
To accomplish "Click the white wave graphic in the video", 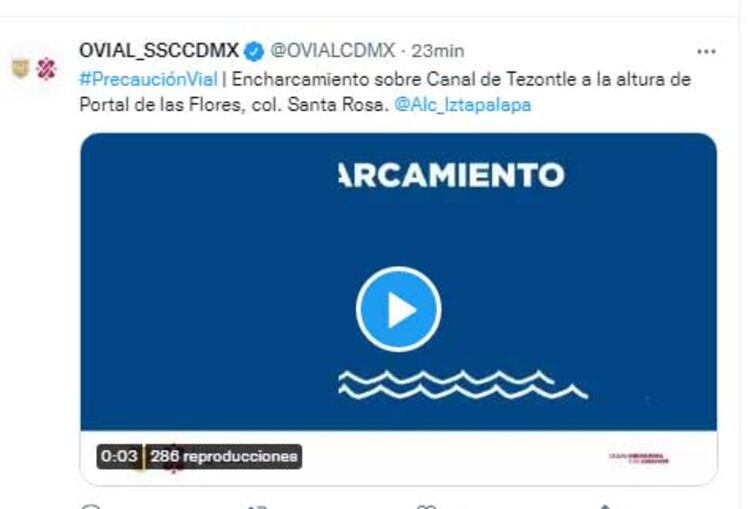I will [463, 384].
